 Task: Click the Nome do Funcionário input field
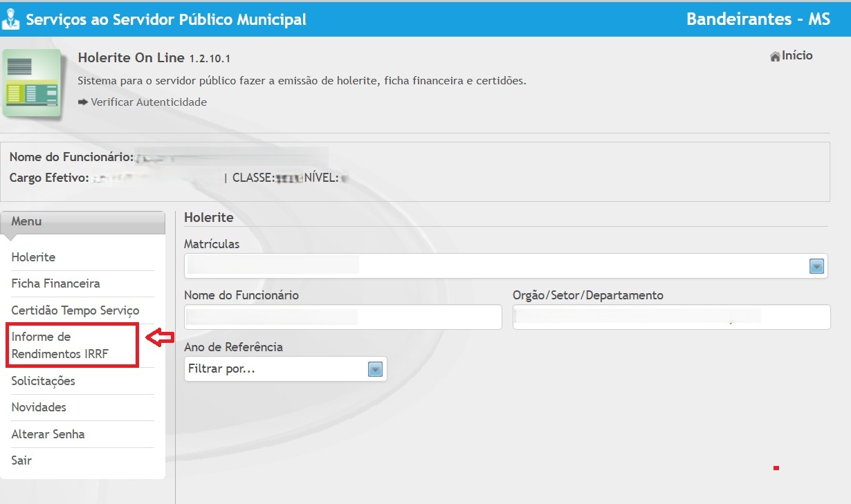tap(342, 317)
